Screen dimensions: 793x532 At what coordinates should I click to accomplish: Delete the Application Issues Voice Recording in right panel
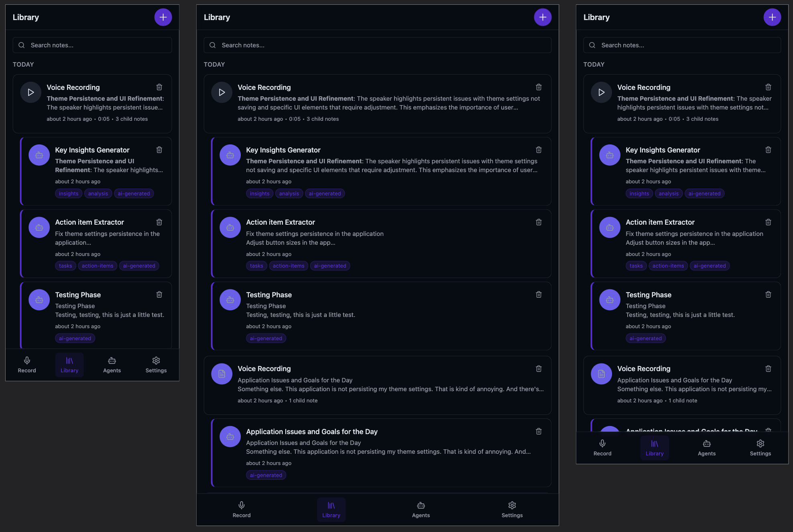[768, 368]
